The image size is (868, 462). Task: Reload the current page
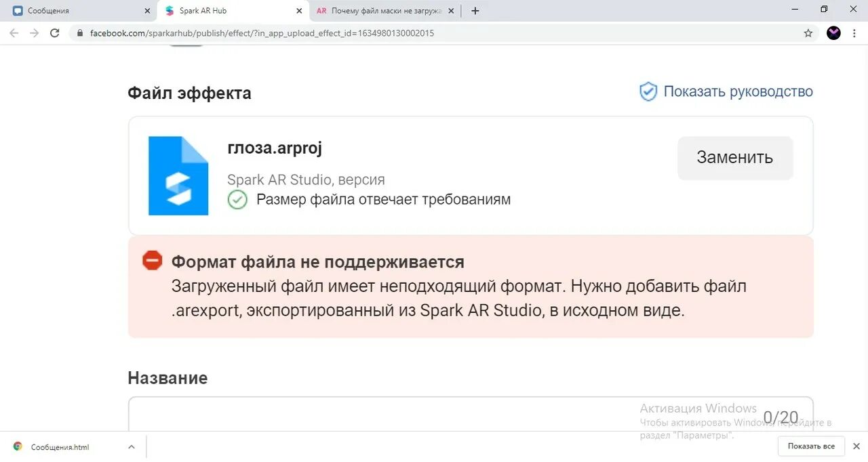pyautogui.click(x=55, y=33)
